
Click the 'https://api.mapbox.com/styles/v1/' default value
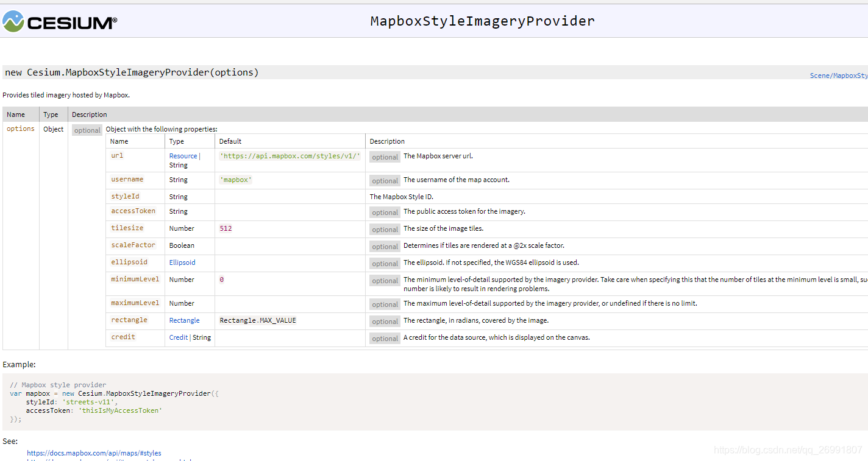pyautogui.click(x=290, y=156)
